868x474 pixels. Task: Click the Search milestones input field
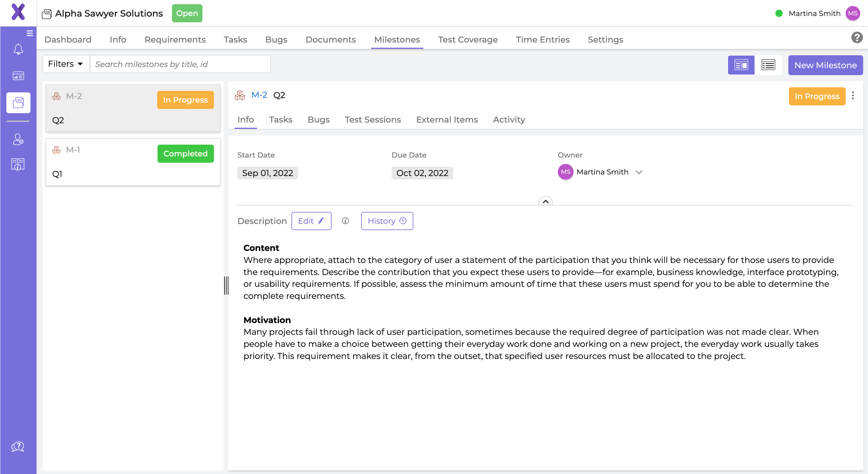(x=180, y=64)
